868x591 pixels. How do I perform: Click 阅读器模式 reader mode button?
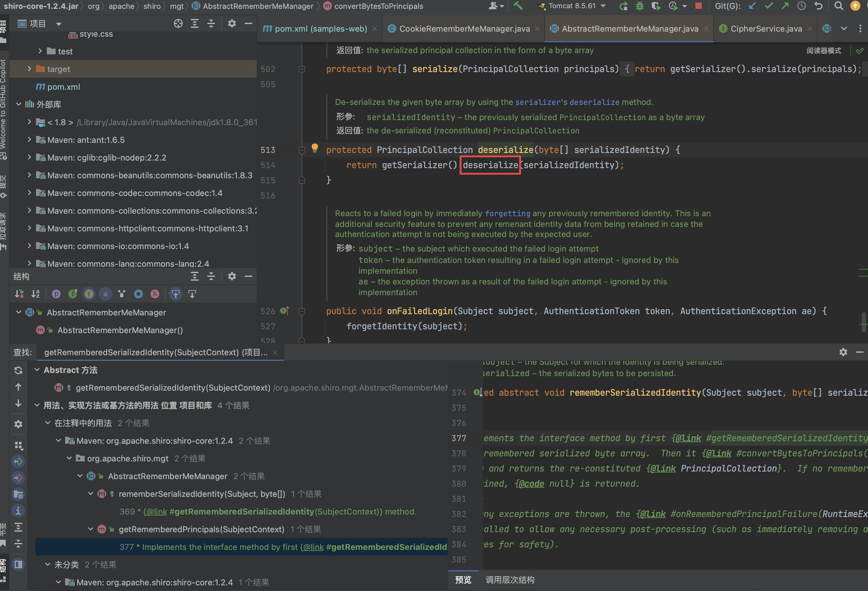coord(823,50)
